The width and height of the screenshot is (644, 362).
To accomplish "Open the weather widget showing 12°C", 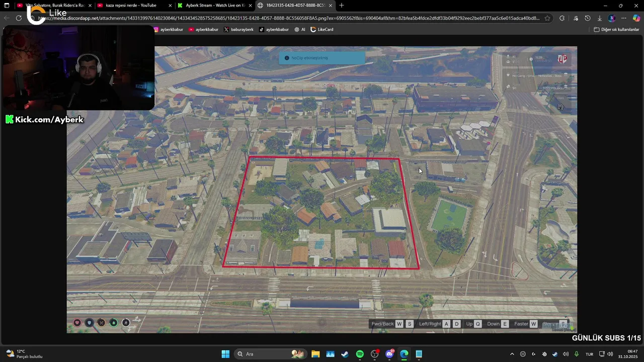I will click(24, 354).
